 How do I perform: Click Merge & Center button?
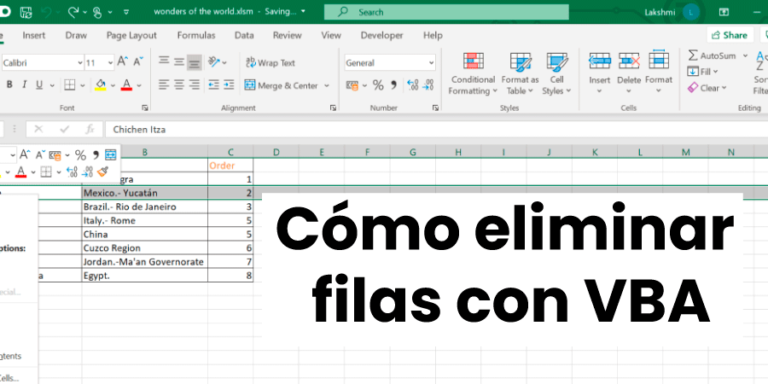[281, 86]
